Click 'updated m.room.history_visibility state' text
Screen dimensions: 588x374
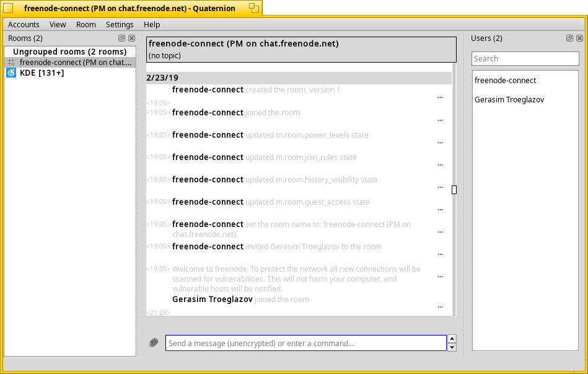(x=311, y=179)
